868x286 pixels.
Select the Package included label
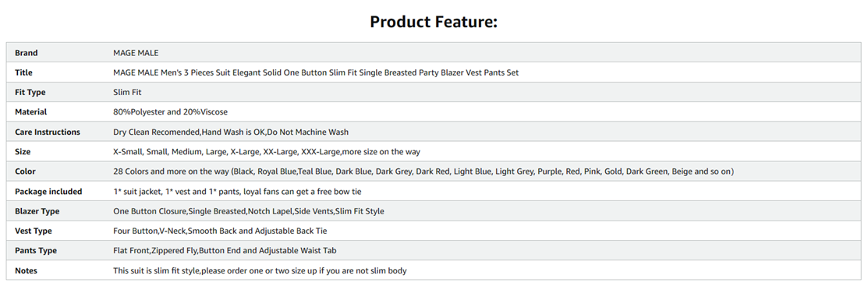point(48,192)
